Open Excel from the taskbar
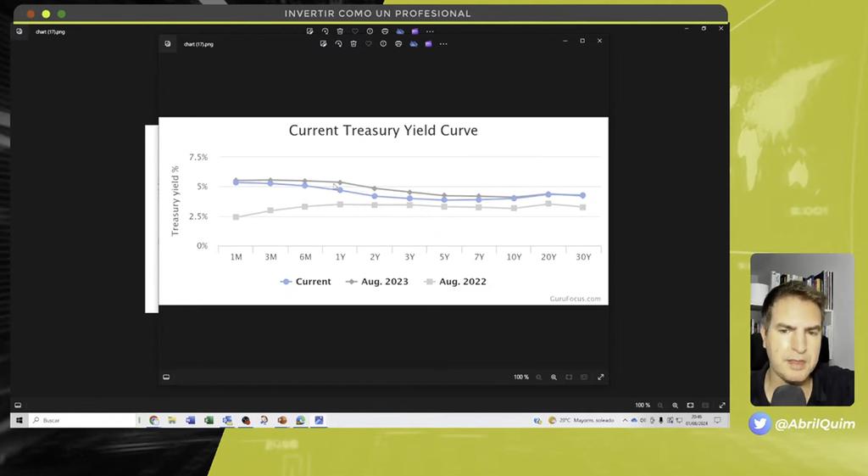Image resolution: width=868 pixels, height=476 pixels. [209, 420]
